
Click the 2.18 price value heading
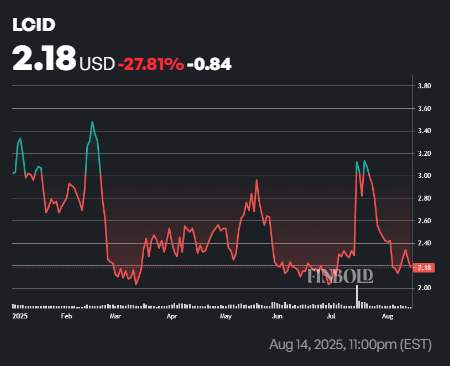click(44, 58)
